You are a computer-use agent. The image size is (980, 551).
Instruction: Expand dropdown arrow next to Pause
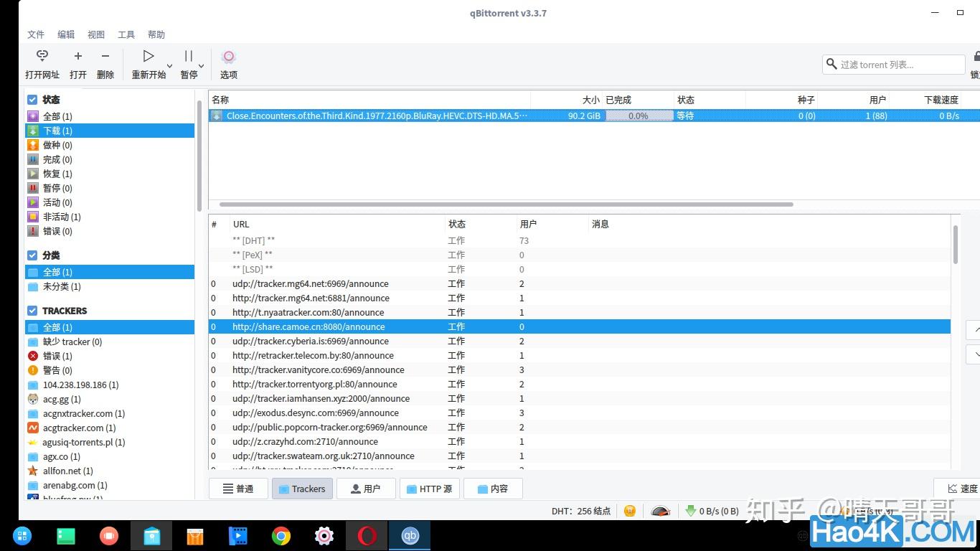click(202, 65)
